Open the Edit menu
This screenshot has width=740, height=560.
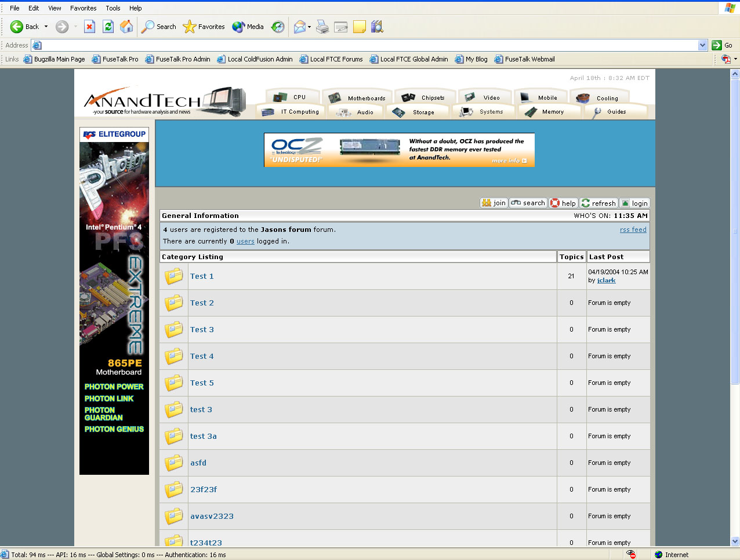coord(34,8)
